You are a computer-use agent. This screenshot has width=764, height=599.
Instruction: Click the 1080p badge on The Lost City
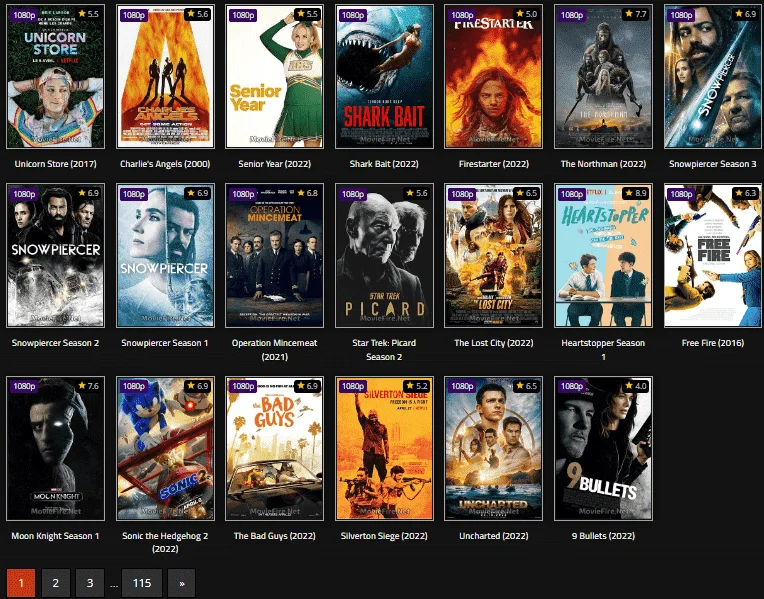(462, 194)
